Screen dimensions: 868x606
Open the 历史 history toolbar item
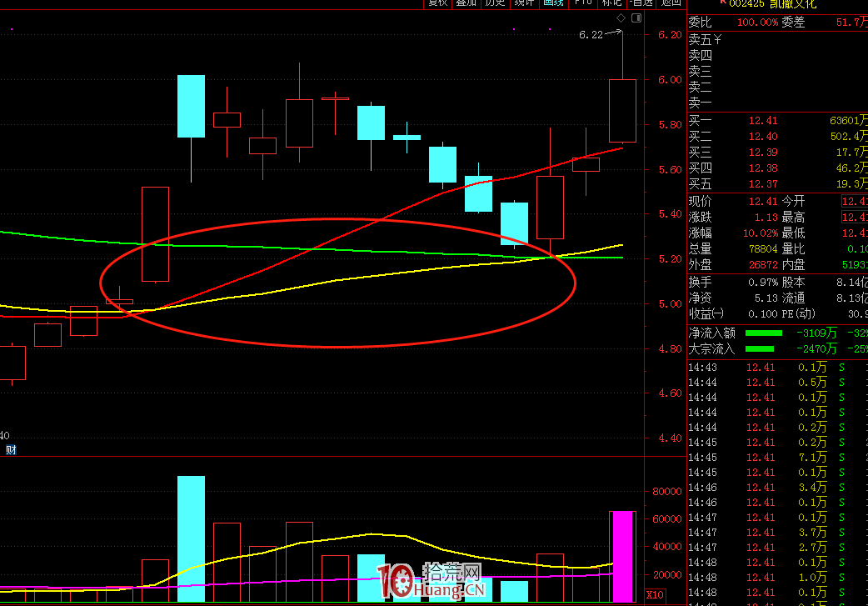[x=495, y=3]
